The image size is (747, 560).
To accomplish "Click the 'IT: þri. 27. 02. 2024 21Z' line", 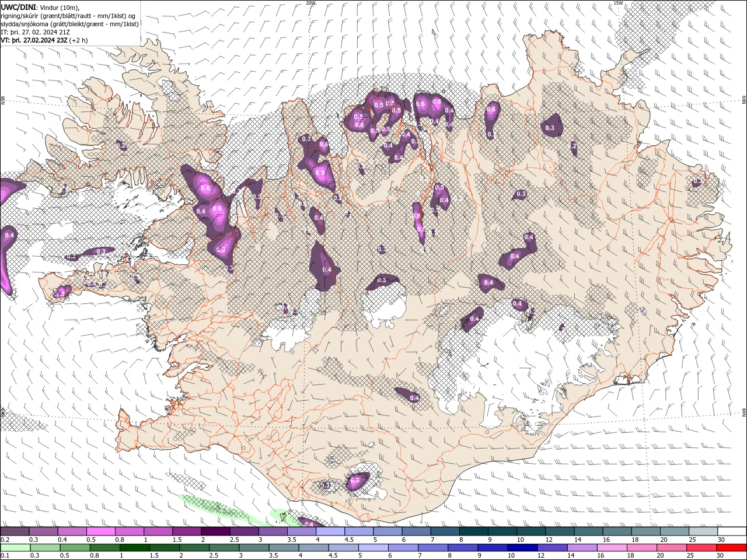I will [36, 32].
